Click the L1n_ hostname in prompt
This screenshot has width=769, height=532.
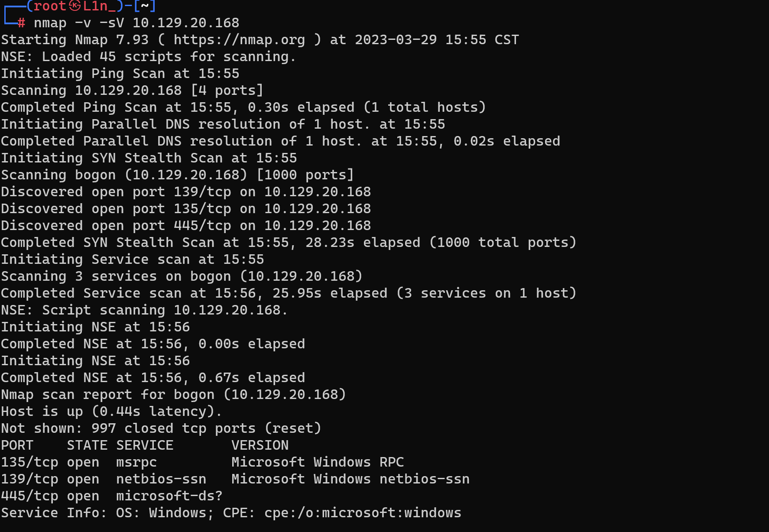point(99,6)
